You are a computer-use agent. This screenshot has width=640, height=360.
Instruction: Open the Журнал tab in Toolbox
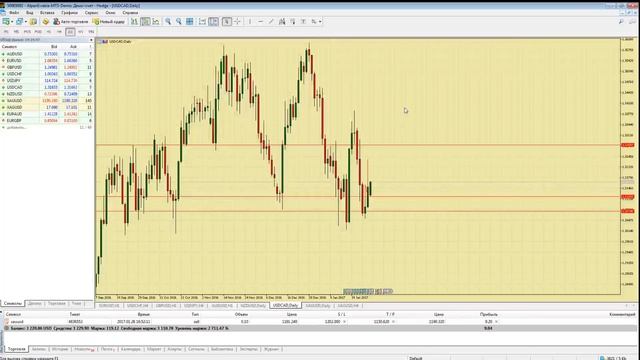[x=271, y=349]
